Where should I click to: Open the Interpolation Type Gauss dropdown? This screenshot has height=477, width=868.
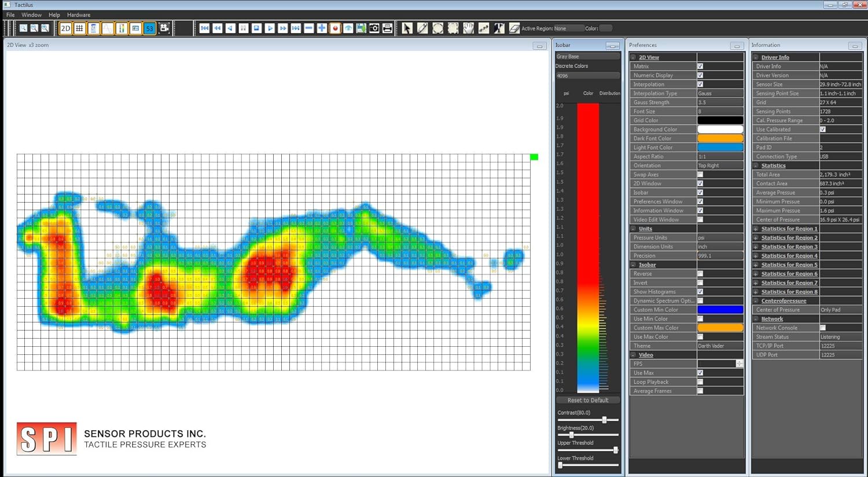pos(720,93)
